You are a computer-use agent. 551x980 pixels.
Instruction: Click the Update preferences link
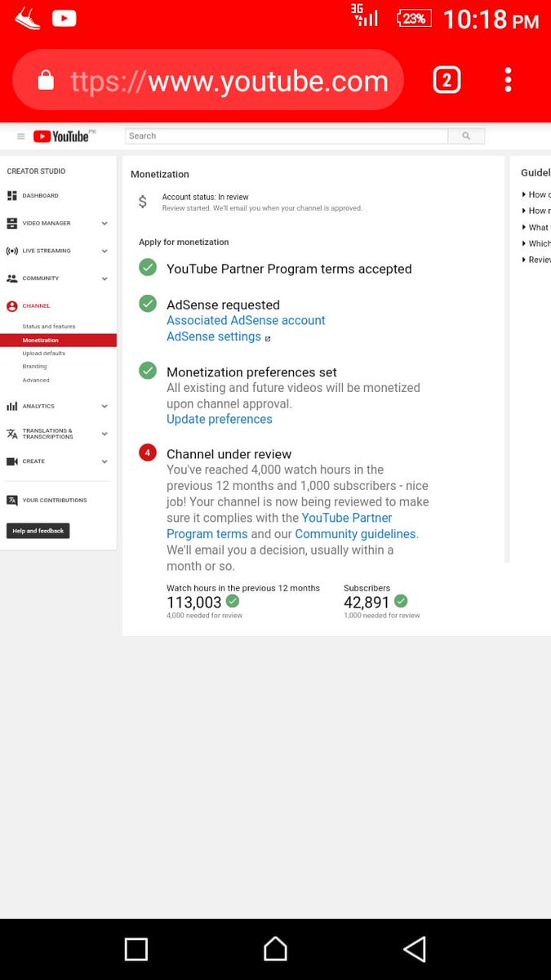click(x=220, y=420)
